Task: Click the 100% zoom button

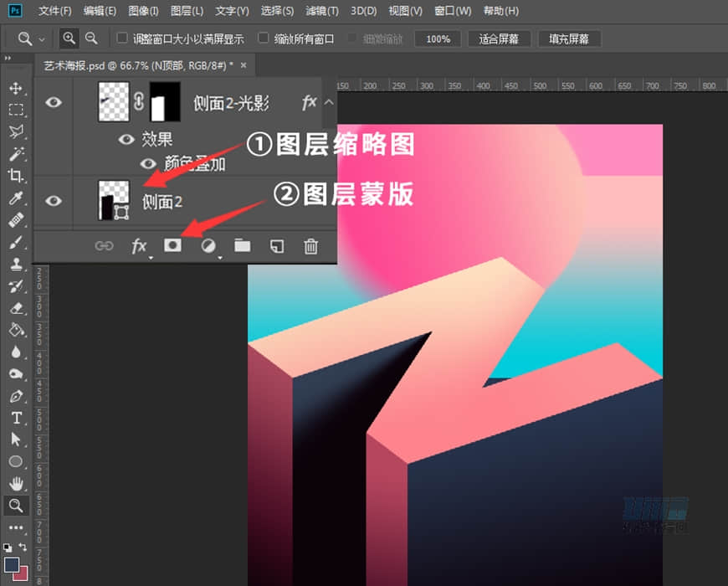Action: tap(438, 39)
